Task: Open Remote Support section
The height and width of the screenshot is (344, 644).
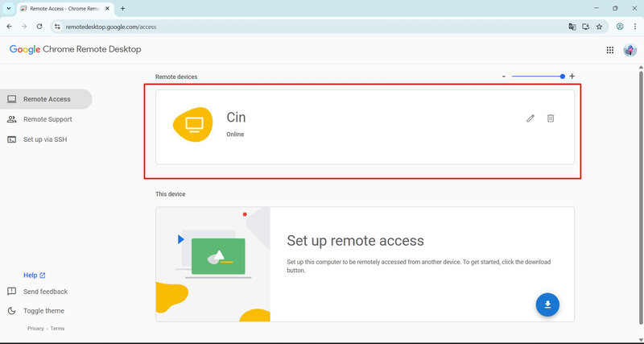Action: [x=46, y=119]
